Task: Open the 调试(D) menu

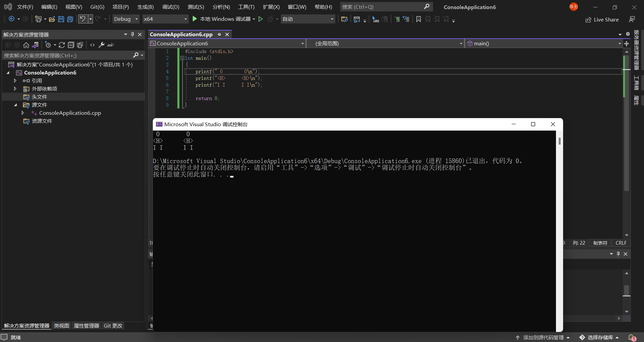Action: pyautogui.click(x=171, y=7)
